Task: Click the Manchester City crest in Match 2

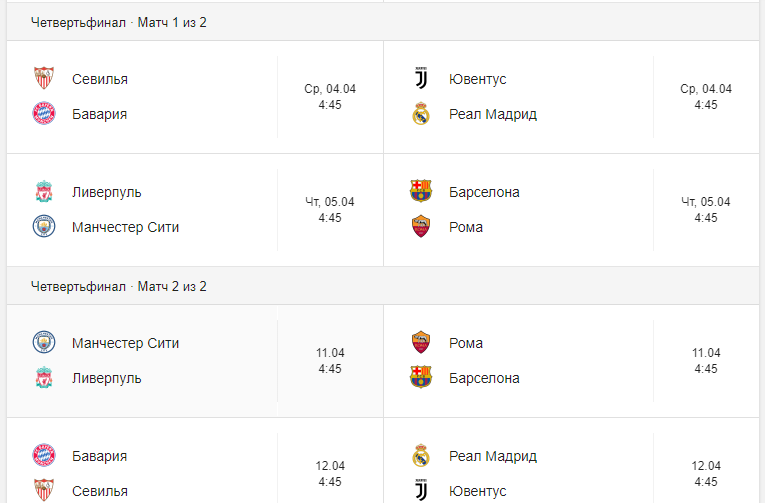Action: (43, 343)
